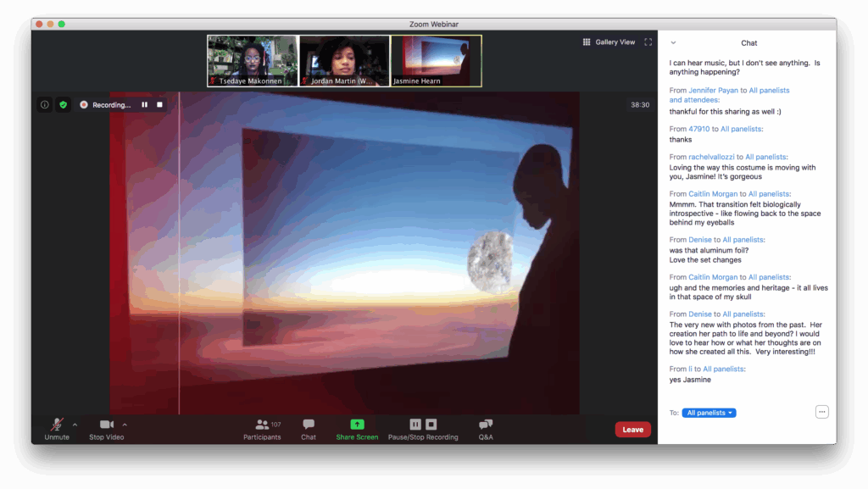Screen dimensions: 868x489
Task: Open the "All panelists" recipient dropdown
Action: coord(709,413)
